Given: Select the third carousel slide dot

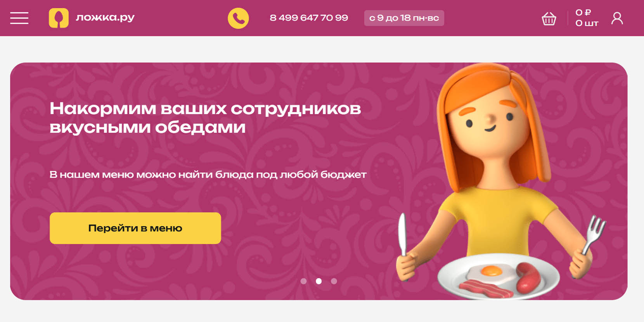Looking at the screenshot, I should tap(334, 281).
